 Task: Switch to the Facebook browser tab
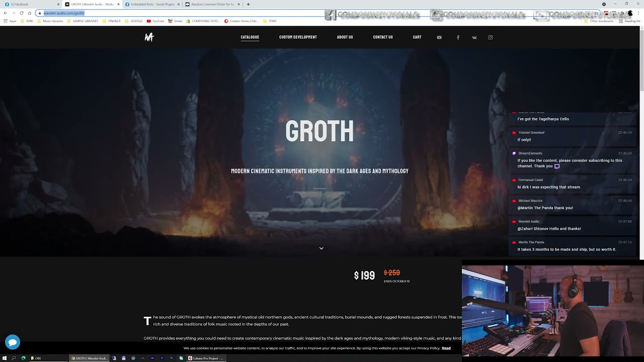click(31, 4)
